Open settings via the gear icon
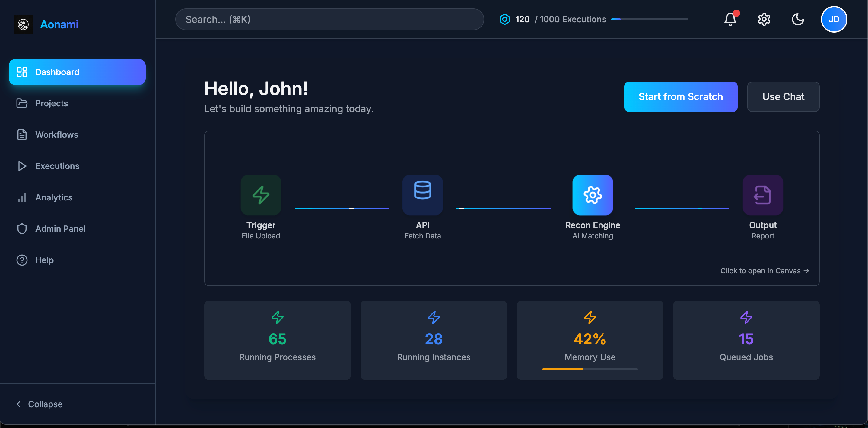The height and width of the screenshot is (428, 868). [764, 19]
